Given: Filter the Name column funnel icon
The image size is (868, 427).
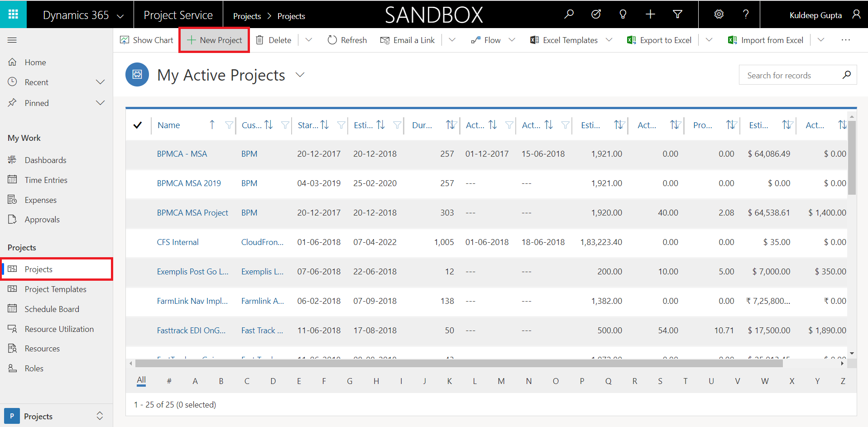Looking at the screenshot, I should (x=229, y=125).
